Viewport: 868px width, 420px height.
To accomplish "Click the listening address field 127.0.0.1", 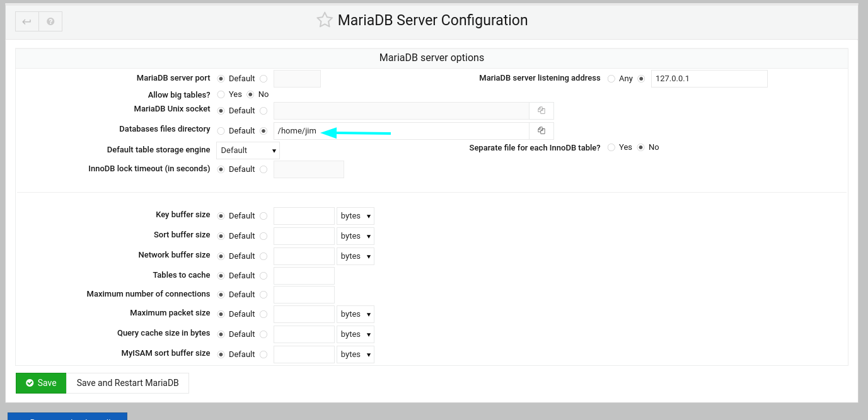I will 709,79.
